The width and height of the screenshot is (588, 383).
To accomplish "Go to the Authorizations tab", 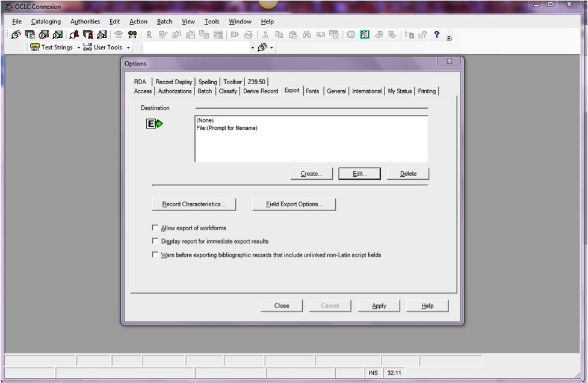I will [x=175, y=91].
